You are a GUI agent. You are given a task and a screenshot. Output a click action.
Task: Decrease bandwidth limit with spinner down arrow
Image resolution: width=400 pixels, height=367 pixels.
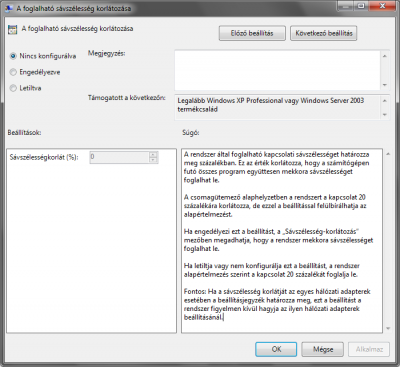[x=153, y=160]
